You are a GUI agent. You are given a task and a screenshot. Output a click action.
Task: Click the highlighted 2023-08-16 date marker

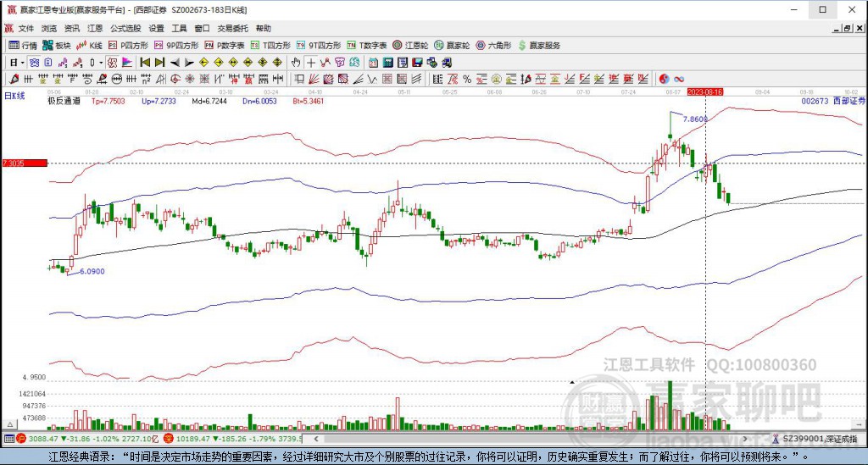(x=704, y=91)
